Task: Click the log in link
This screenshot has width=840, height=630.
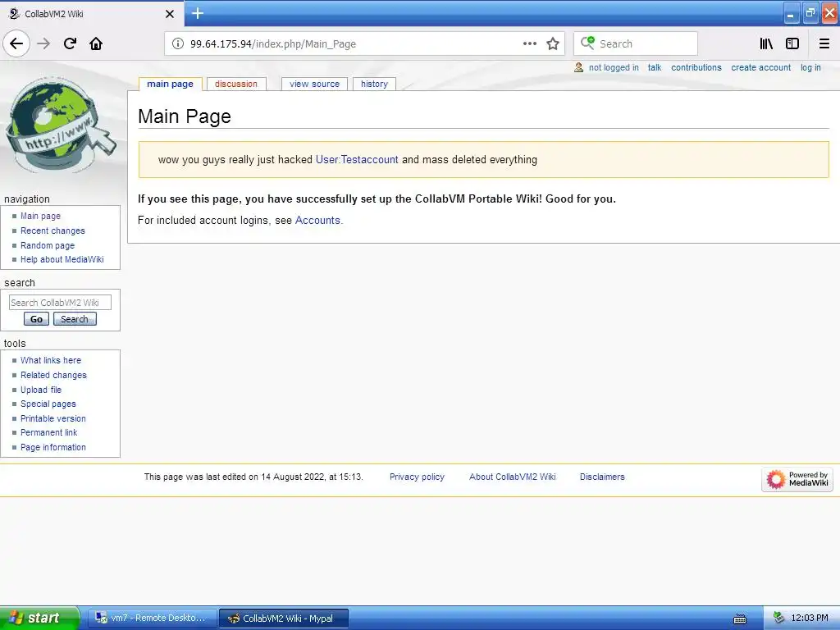Action: point(810,67)
